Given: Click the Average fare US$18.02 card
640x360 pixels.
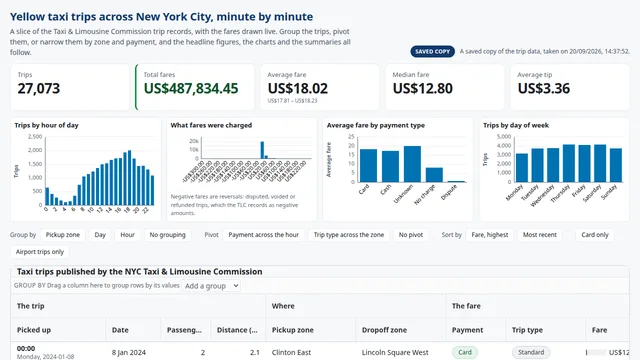Looking at the screenshot, I should pos(320,87).
